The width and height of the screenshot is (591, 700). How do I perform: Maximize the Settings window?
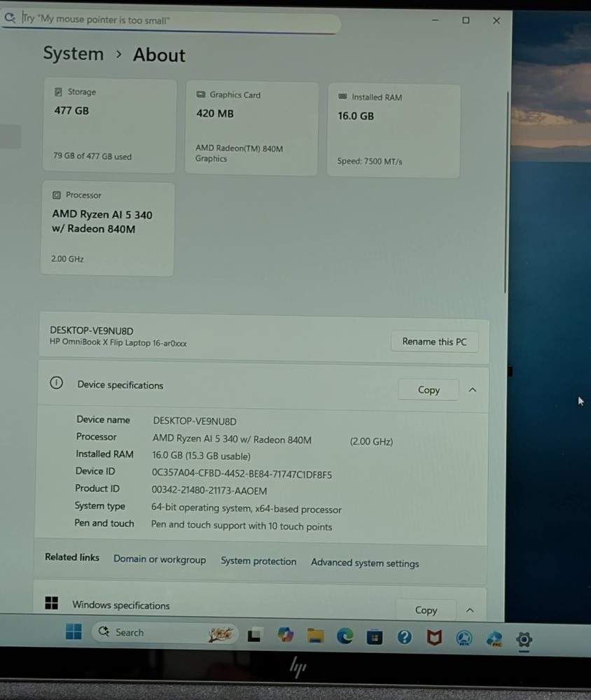(x=466, y=20)
